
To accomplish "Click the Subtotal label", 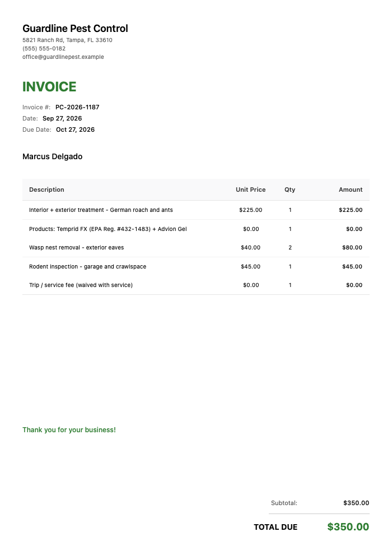I will 284,503.
